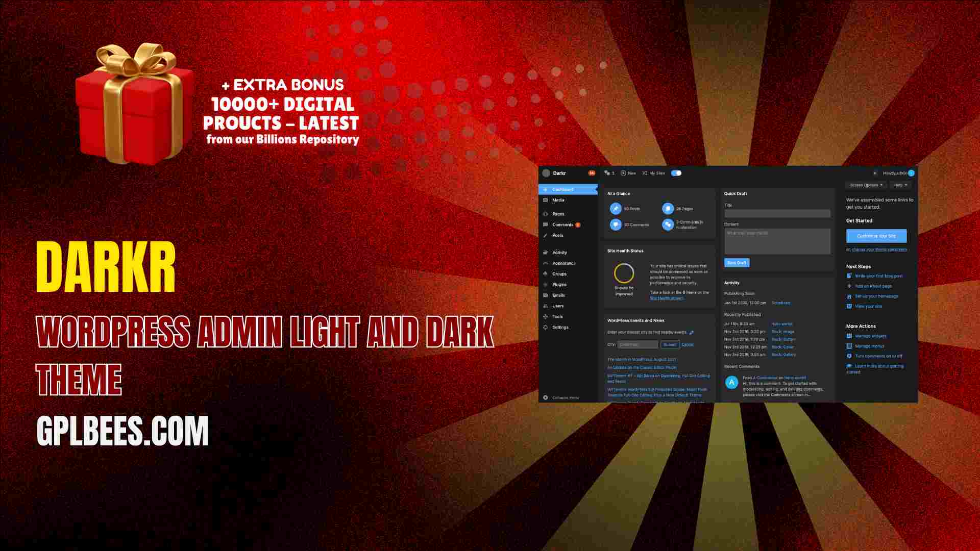Click the pages icon beside 28 Pages

point(668,209)
